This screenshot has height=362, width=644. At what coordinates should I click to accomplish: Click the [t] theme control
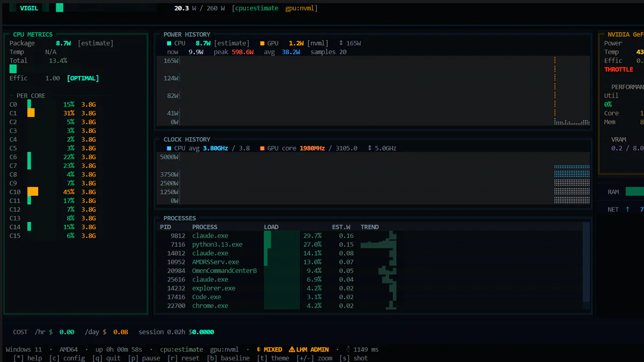pos(275,358)
